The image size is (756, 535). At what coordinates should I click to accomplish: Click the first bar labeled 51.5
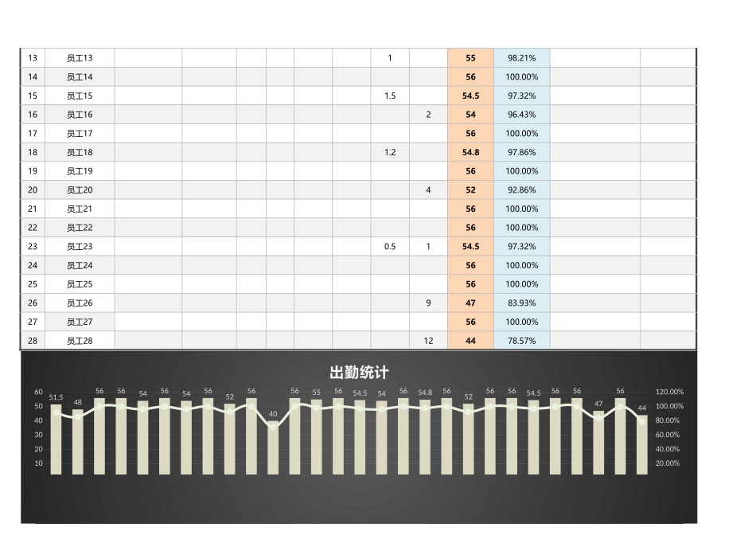point(57,438)
